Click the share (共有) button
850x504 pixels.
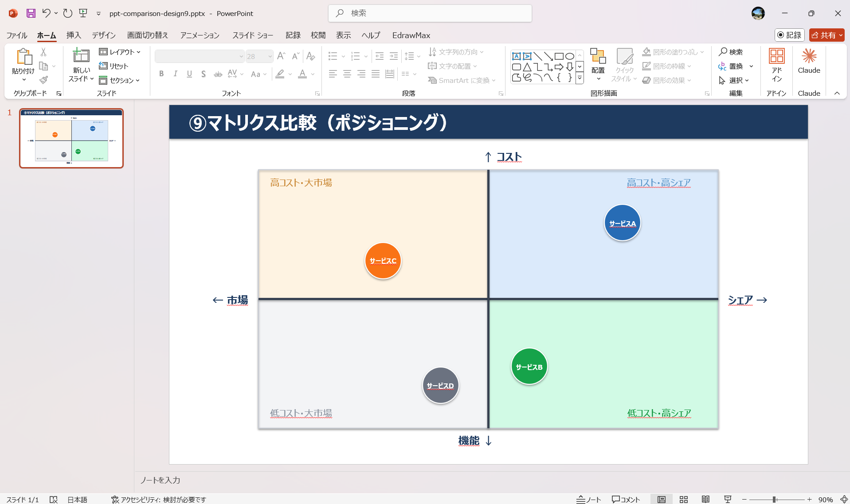[826, 35]
